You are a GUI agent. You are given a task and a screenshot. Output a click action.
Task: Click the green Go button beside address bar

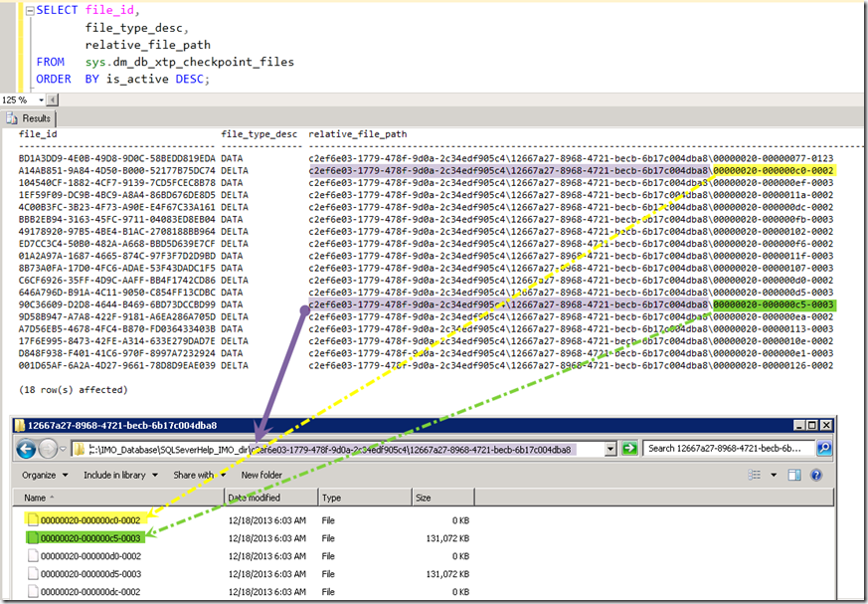pyautogui.click(x=628, y=449)
